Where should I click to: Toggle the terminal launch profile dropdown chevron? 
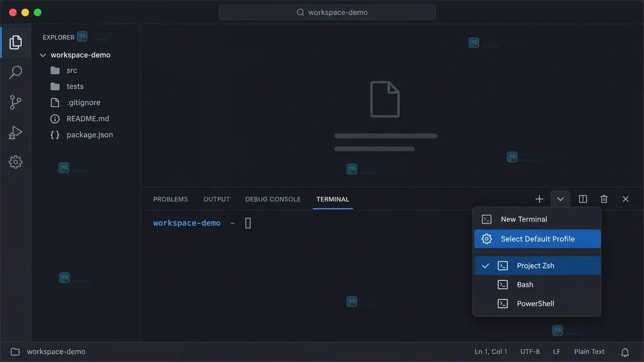tap(560, 199)
